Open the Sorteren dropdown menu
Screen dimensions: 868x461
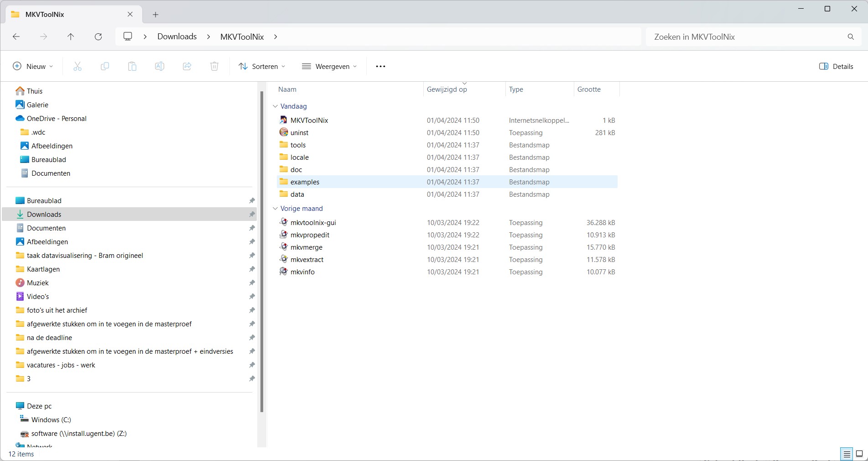(262, 67)
